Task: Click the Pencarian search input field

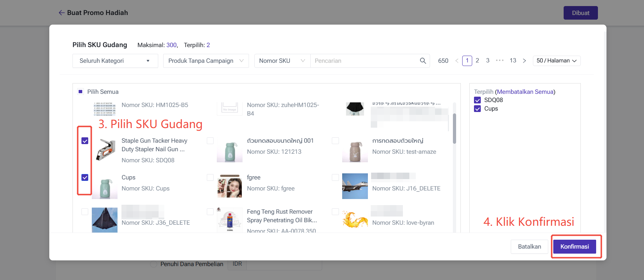Action: (x=364, y=61)
